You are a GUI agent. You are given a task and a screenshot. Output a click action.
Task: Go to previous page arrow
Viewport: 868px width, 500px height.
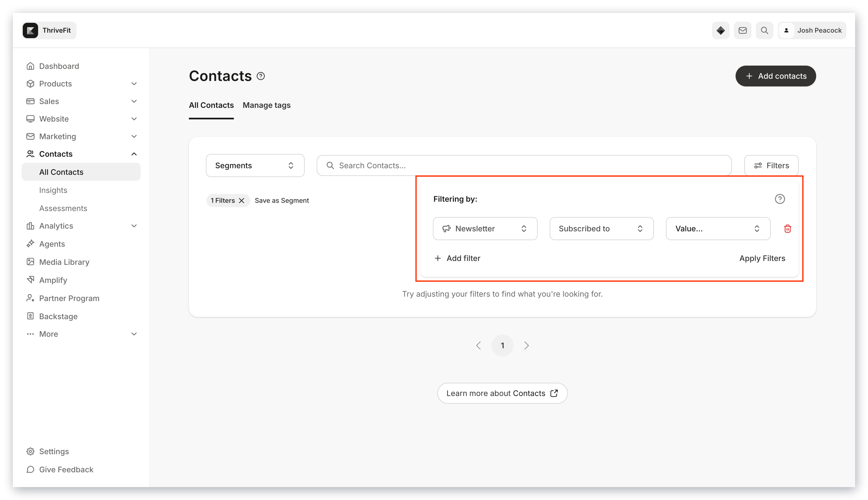478,345
